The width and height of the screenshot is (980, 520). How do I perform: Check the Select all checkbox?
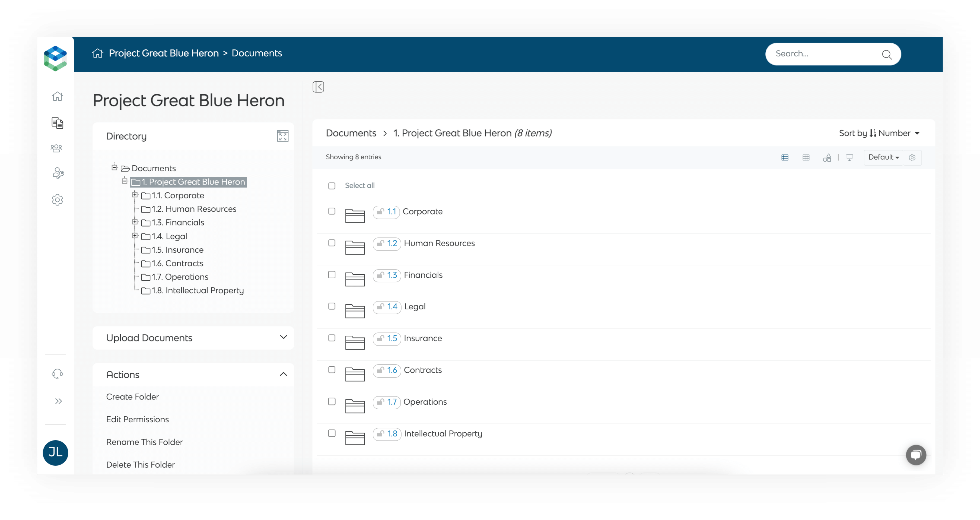point(332,185)
